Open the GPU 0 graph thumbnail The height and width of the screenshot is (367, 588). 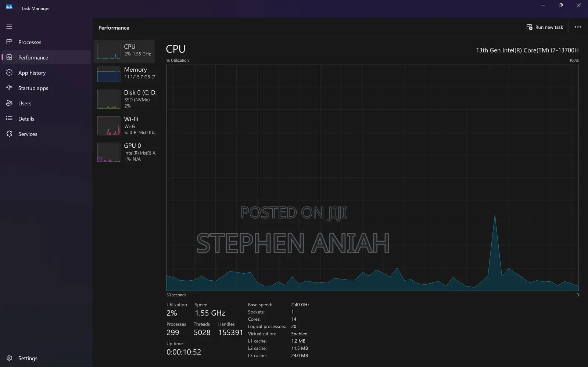pos(108,152)
